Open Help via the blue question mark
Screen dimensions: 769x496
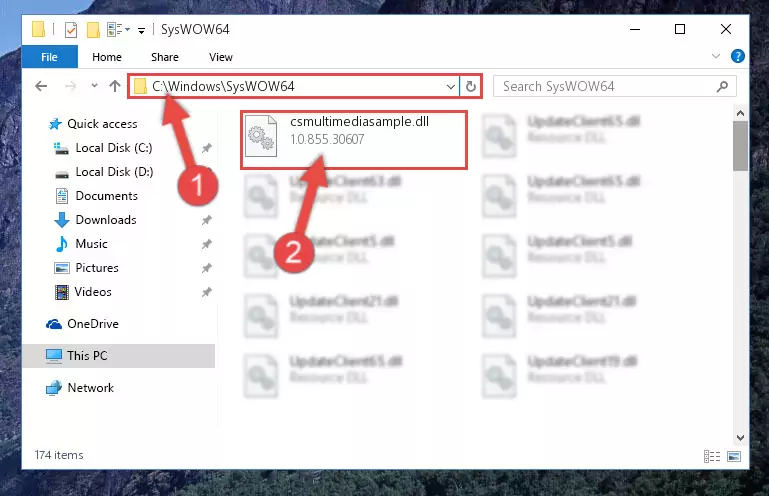737,56
